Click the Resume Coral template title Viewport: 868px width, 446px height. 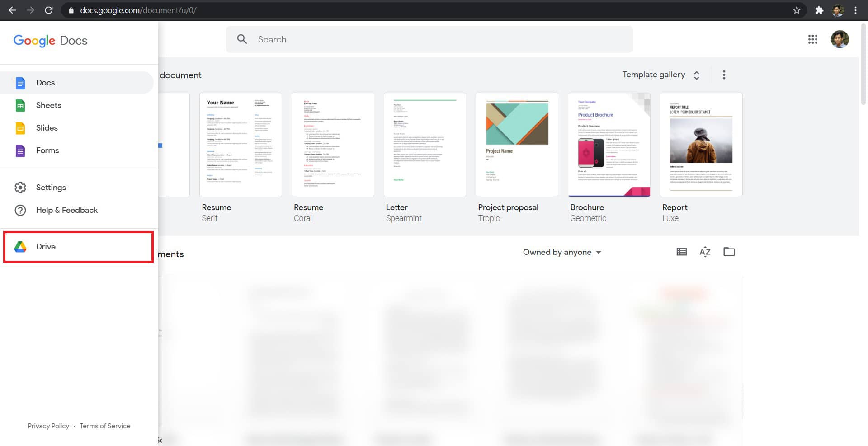tap(309, 207)
